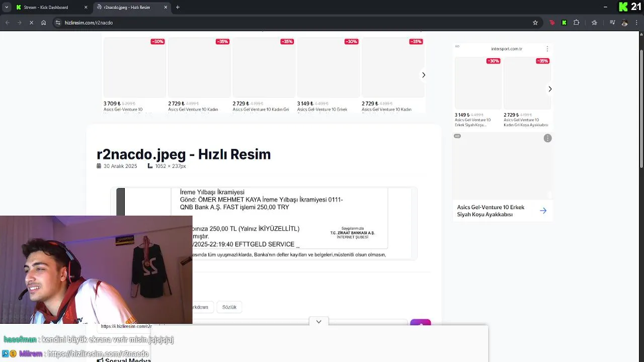Open the red extension icon in toolbar
Screen dimensions: 644x362
click(552, 23)
